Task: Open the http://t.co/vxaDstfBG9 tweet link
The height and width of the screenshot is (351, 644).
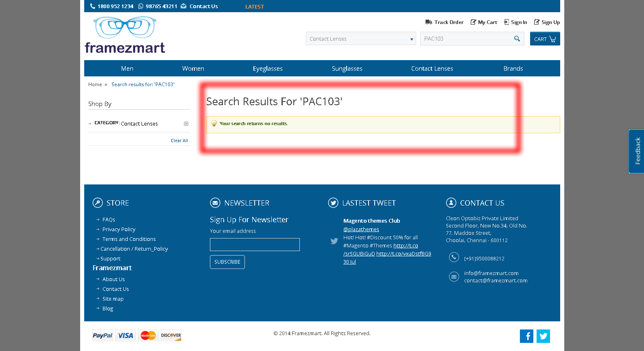Action: click(x=404, y=254)
